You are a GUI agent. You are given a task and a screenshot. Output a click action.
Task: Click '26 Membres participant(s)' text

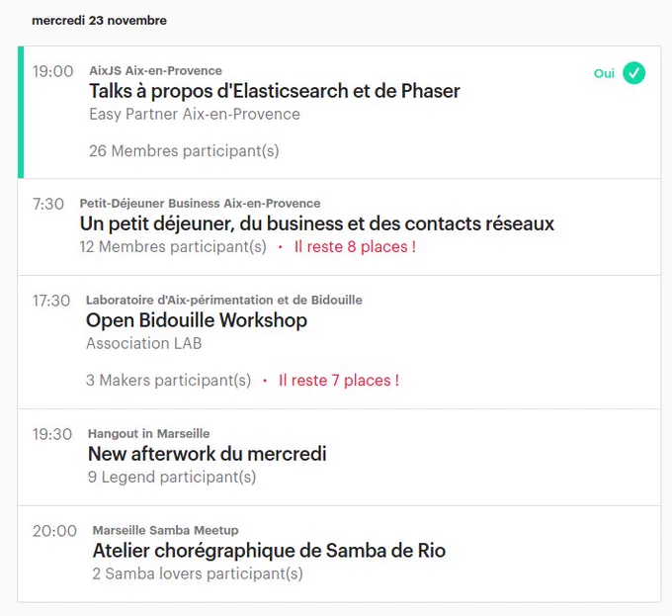pyautogui.click(x=184, y=151)
